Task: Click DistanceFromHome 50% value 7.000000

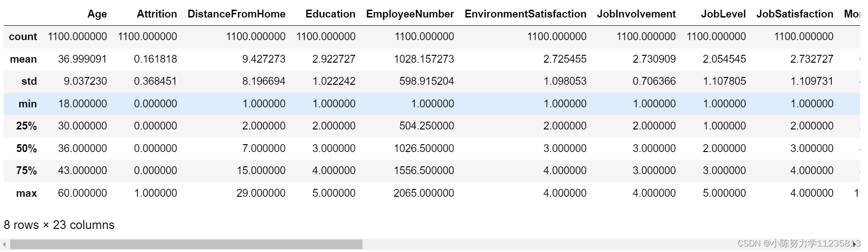Action: click(x=264, y=149)
